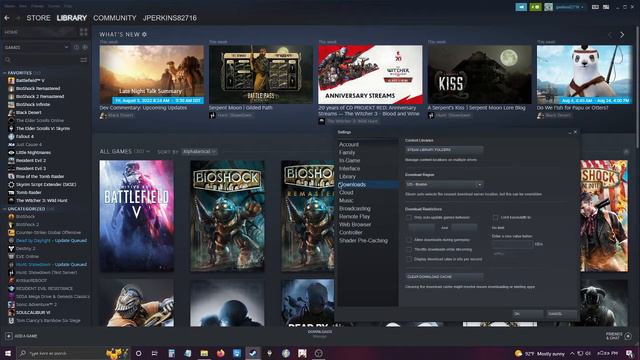
Task: Select Remote Play in Settings list
Action: tap(354, 216)
